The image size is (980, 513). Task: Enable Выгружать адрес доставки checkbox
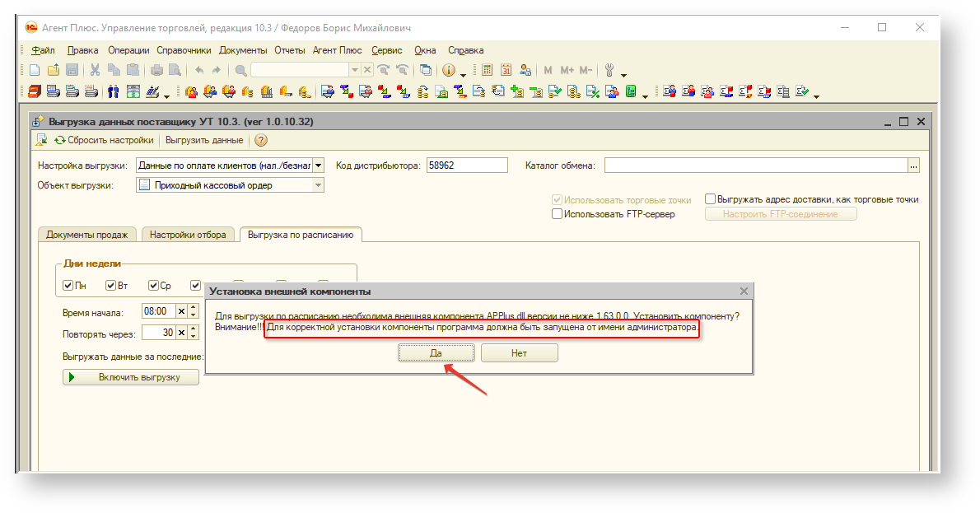[x=710, y=198]
